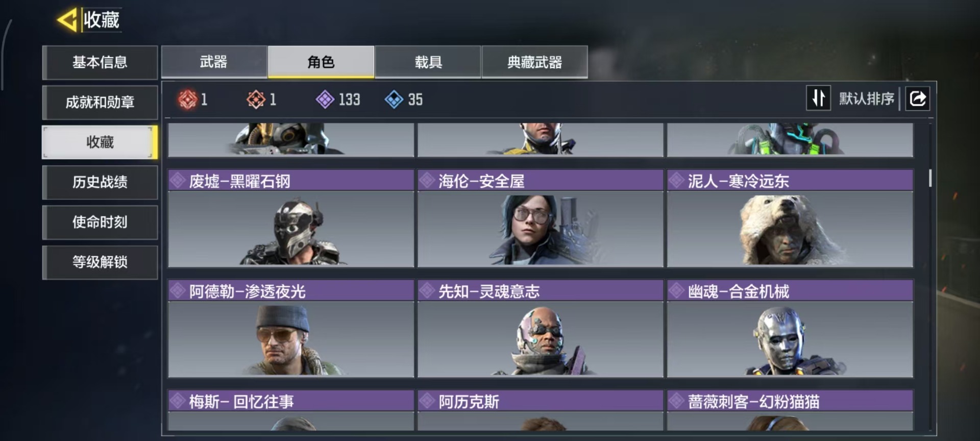Choose the 阿德勒-渗透夜光 character card
Viewport: 980px width, 441px height.
point(291,329)
